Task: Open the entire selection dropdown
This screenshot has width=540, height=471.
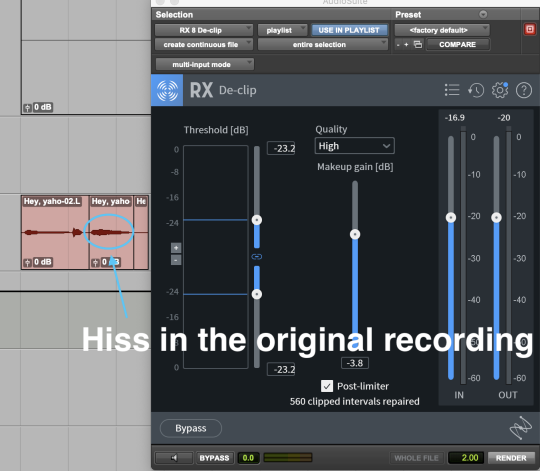Action: [323, 44]
